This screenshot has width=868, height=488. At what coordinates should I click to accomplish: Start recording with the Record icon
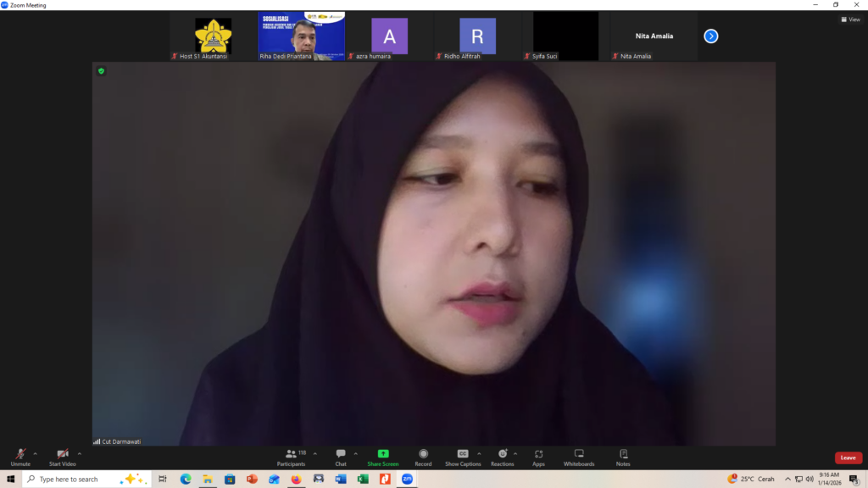click(x=423, y=457)
